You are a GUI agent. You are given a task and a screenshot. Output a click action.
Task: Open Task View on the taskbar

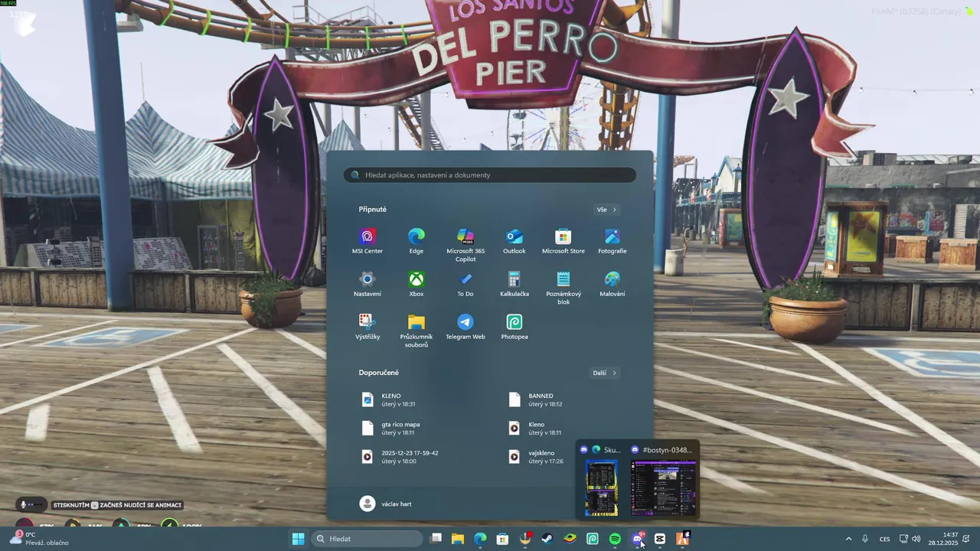[x=436, y=539]
